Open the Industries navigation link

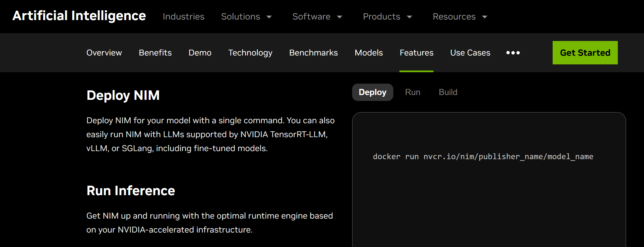(x=184, y=17)
